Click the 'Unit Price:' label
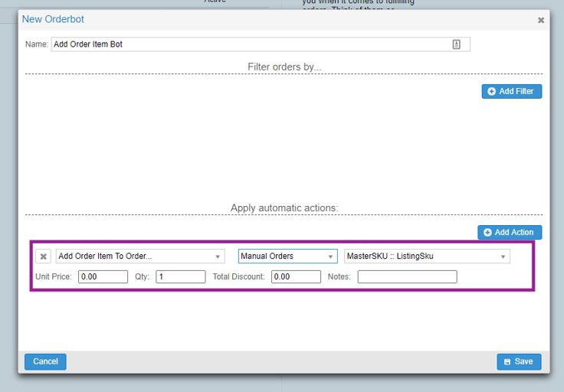Viewport: 564px width, 392px height. (54, 276)
